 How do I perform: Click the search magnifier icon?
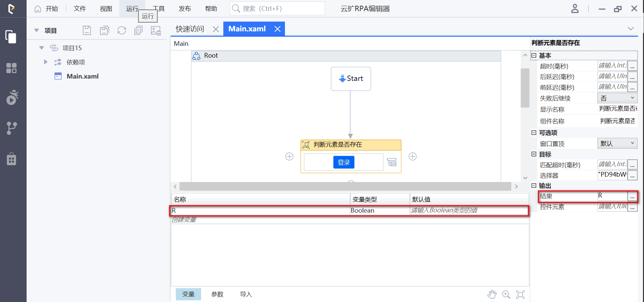click(236, 8)
